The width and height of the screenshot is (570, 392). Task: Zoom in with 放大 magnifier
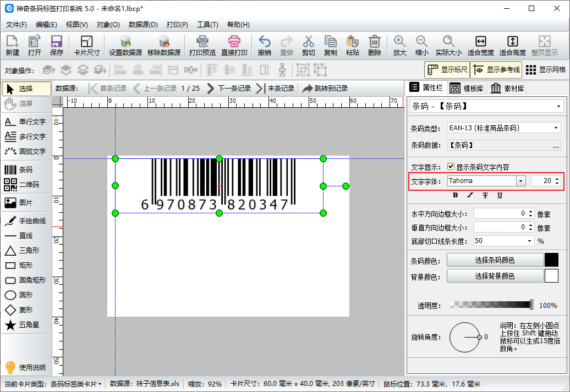399,46
